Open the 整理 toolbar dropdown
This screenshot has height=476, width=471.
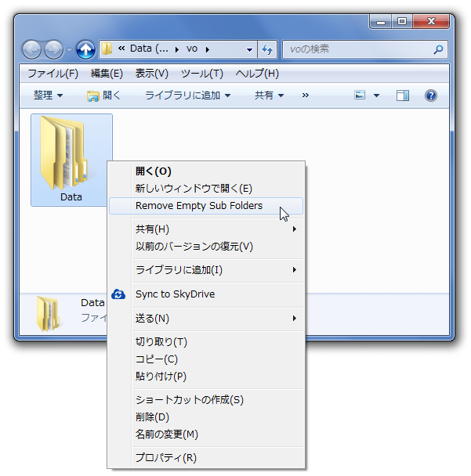48,96
